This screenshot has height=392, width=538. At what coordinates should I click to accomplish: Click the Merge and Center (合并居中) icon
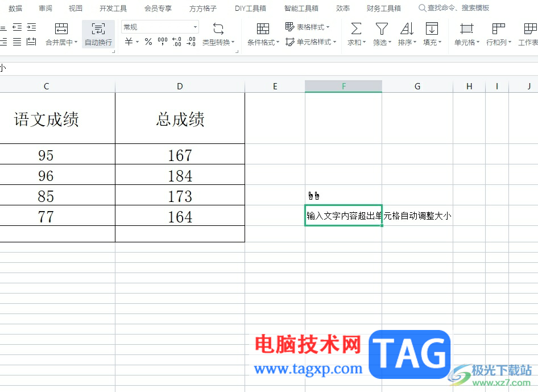(x=61, y=29)
